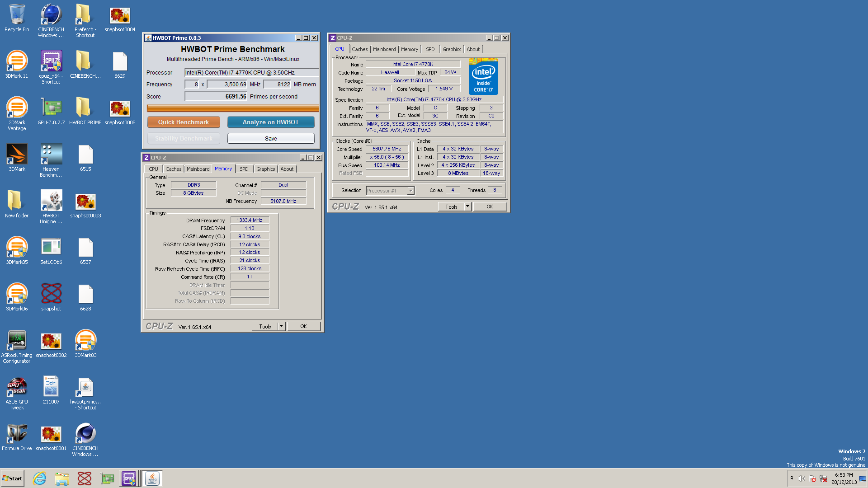
Task: Click the Processor name field in HWBOT Prime
Action: (251, 72)
